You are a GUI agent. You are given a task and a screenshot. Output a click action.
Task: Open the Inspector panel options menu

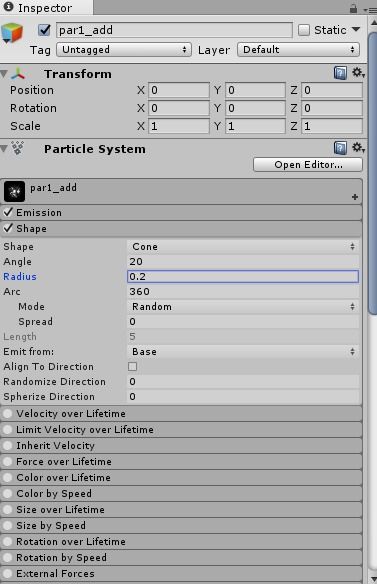[371, 10]
